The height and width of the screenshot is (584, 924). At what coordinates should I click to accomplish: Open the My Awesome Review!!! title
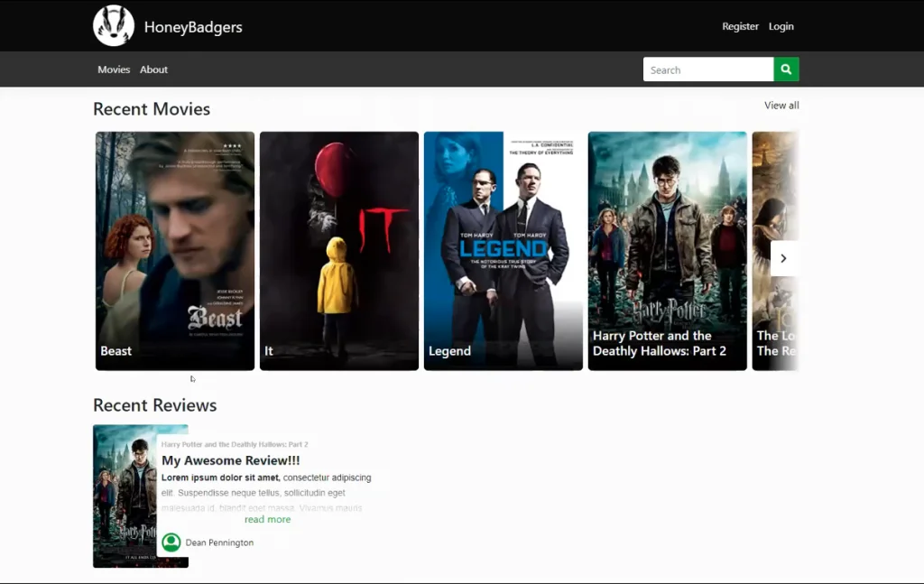tap(230, 460)
